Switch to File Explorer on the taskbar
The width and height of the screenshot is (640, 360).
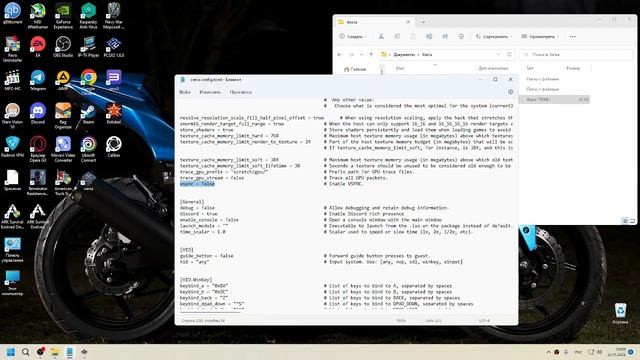point(55,352)
